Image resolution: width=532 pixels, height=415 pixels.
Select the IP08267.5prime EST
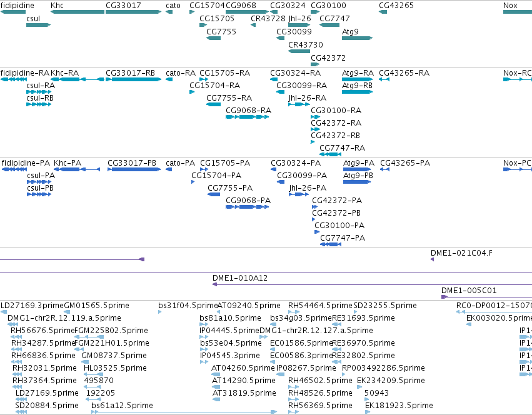[x=280, y=374]
